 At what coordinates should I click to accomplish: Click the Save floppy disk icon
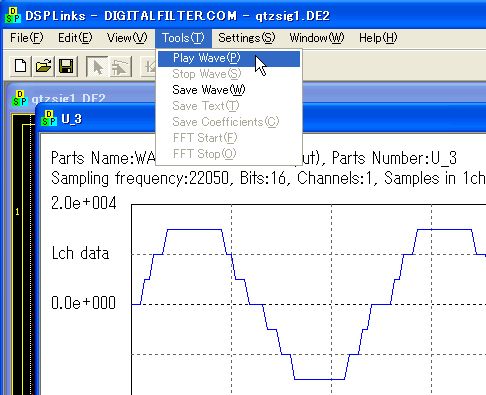(66, 66)
